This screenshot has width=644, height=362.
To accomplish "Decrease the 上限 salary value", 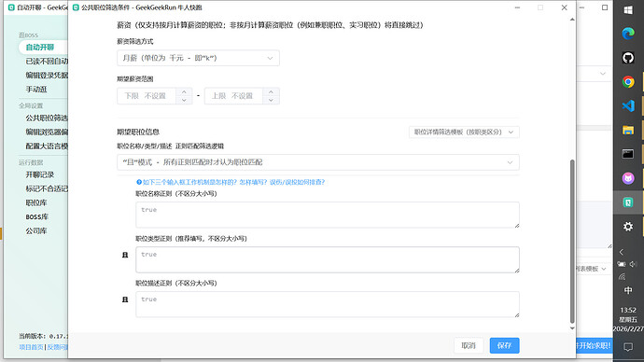I will (271, 100).
